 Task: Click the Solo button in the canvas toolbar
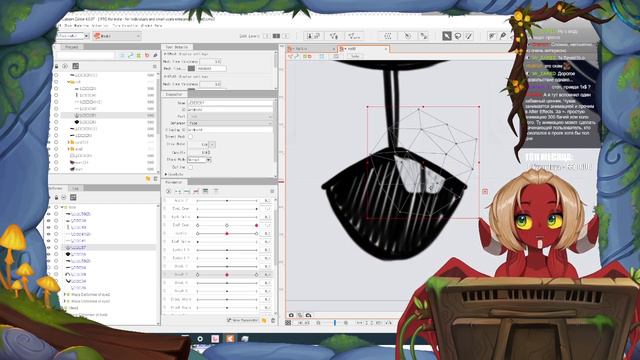tap(355, 56)
